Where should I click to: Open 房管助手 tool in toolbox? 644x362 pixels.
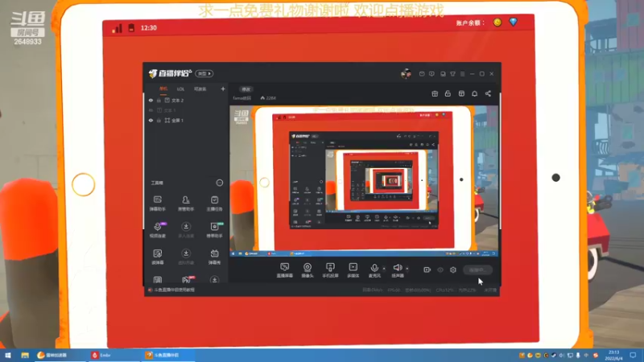(x=186, y=204)
